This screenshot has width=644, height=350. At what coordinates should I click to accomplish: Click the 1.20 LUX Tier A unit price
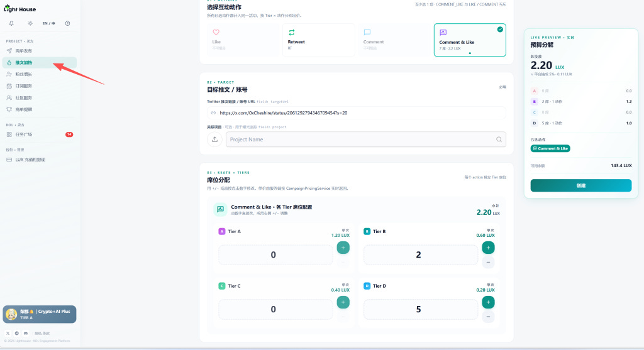340,236
